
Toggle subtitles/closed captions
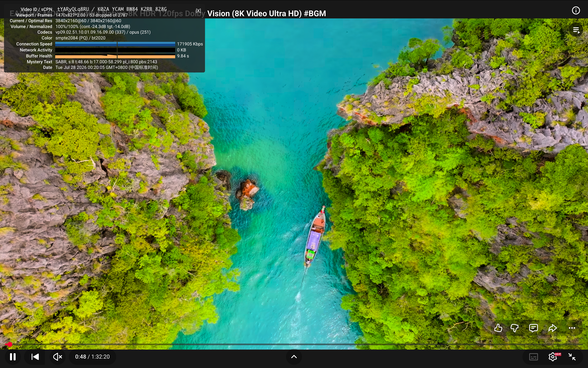click(534, 357)
